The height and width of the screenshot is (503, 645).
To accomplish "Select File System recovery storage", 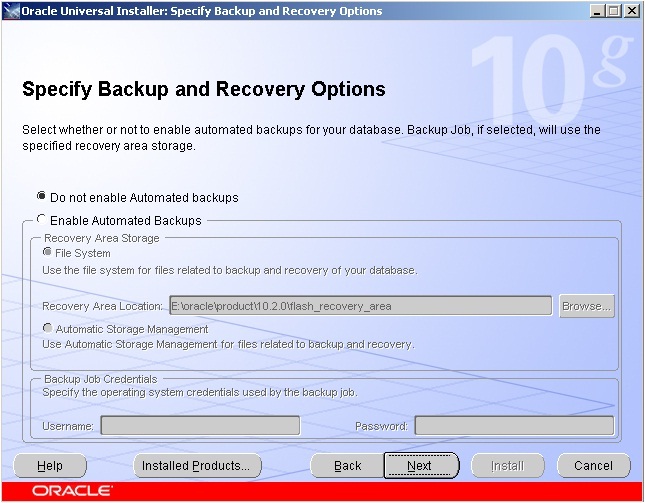I will (48, 253).
